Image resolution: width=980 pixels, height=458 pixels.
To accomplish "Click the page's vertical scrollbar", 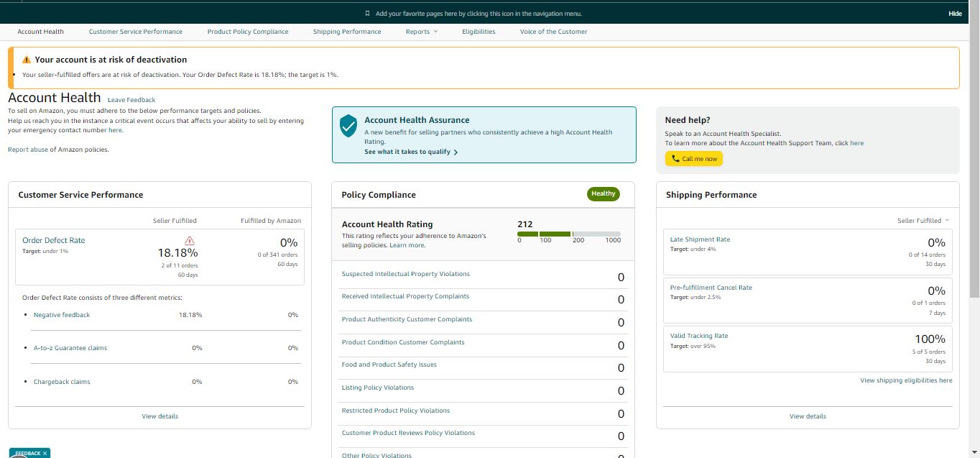I will (974, 151).
